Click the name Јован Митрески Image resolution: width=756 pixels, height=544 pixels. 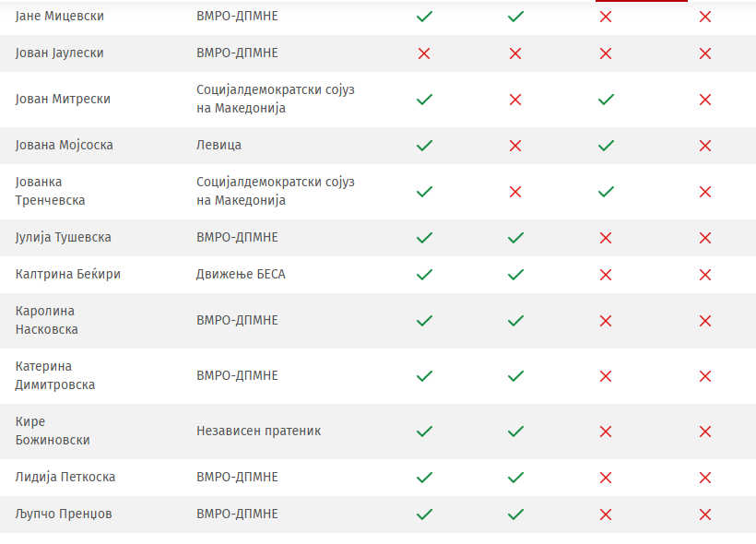[63, 100]
